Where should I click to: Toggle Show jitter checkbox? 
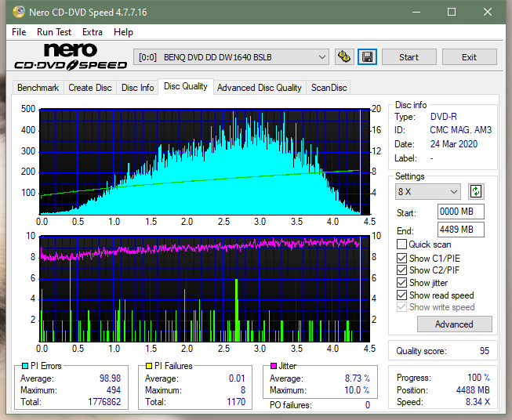tap(401, 282)
